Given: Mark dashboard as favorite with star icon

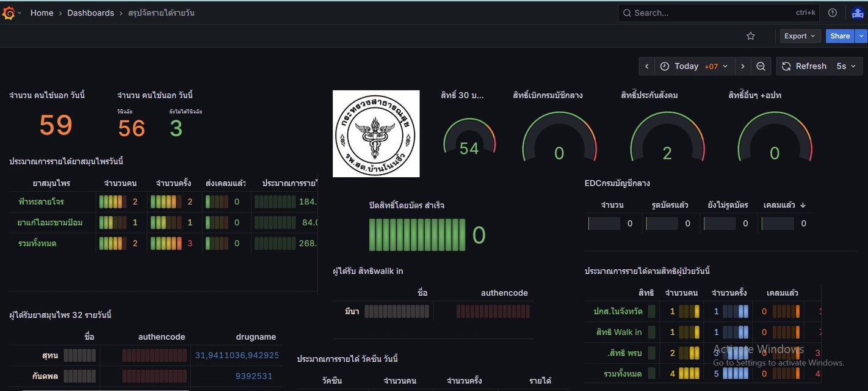Looking at the screenshot, I should tap(751, 36).
